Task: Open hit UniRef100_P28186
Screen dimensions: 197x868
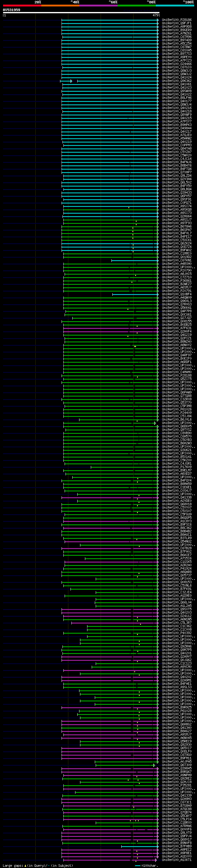Action: (176, 20)
